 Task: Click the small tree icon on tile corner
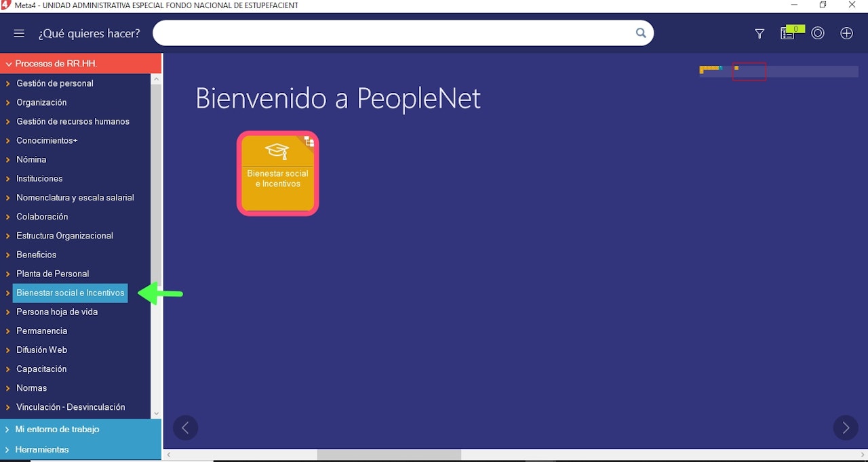pos(309,142)
